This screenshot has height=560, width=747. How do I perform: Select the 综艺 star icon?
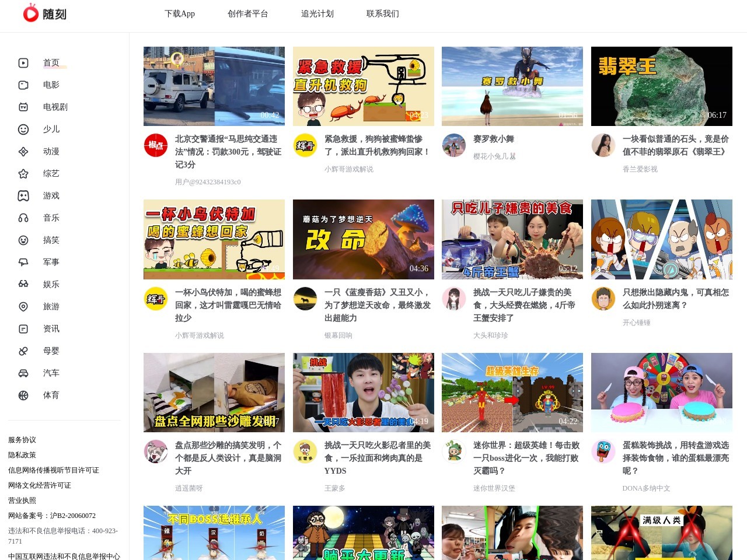pos(23,174)
